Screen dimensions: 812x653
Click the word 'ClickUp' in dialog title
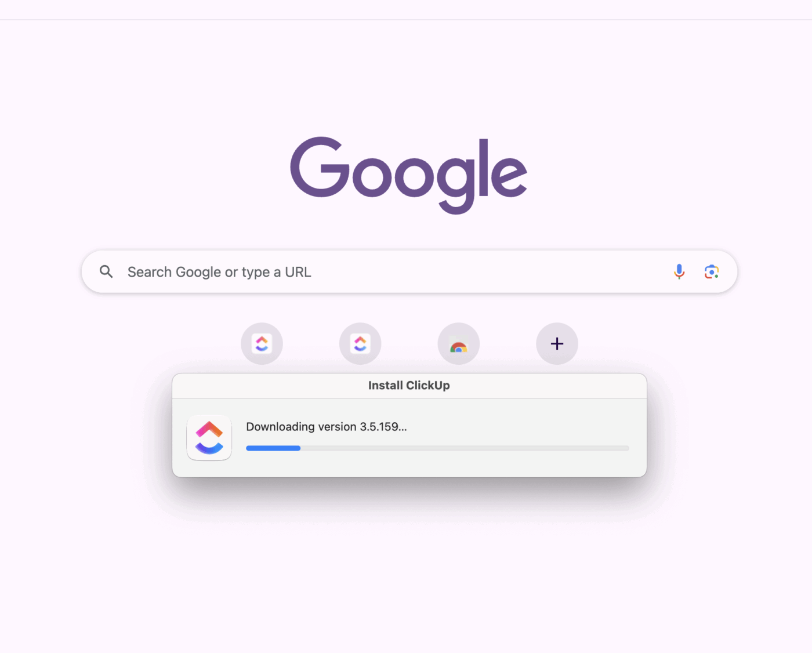pyautogui.click(x=428, y=386)
